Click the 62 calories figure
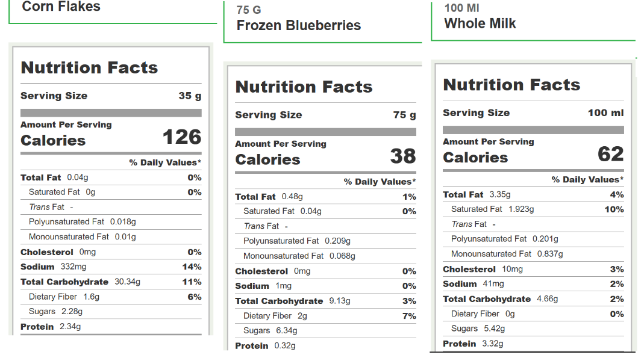Image resolution: width=644 pixels, height=361 pixels. 610,155
